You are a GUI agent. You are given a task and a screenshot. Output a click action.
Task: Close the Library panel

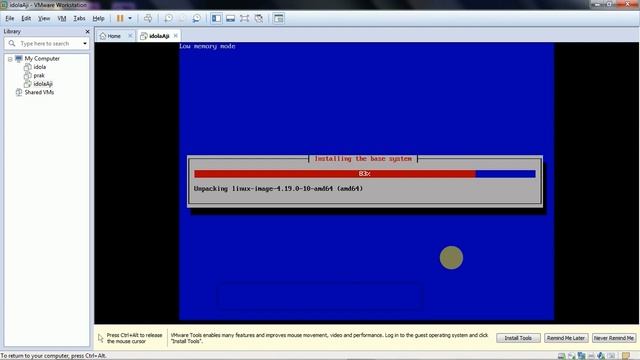(x=87, y=31)
